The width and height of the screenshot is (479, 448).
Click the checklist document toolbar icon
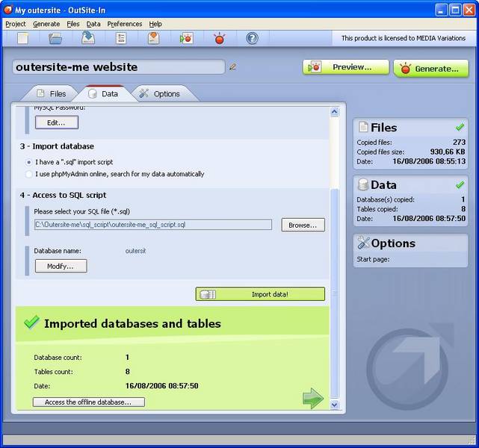121,38
